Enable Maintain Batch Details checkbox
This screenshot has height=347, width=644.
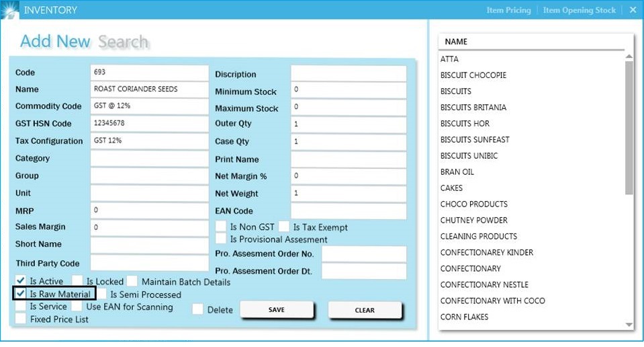(132, 281)
